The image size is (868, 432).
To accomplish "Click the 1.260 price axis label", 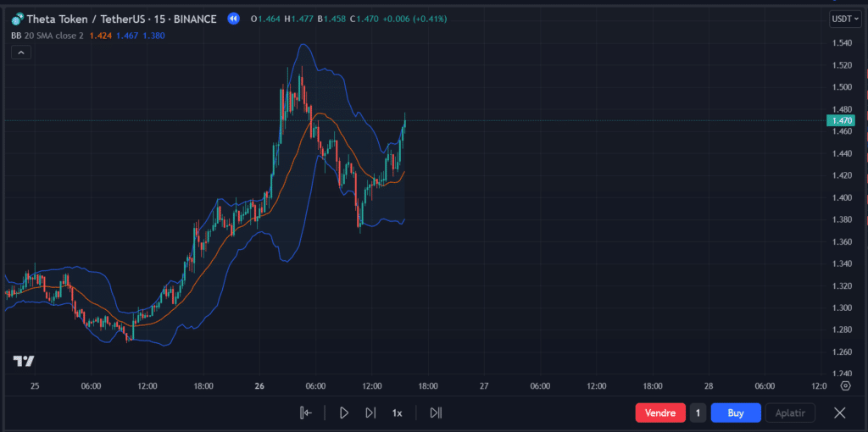I will tap(841, 352).
